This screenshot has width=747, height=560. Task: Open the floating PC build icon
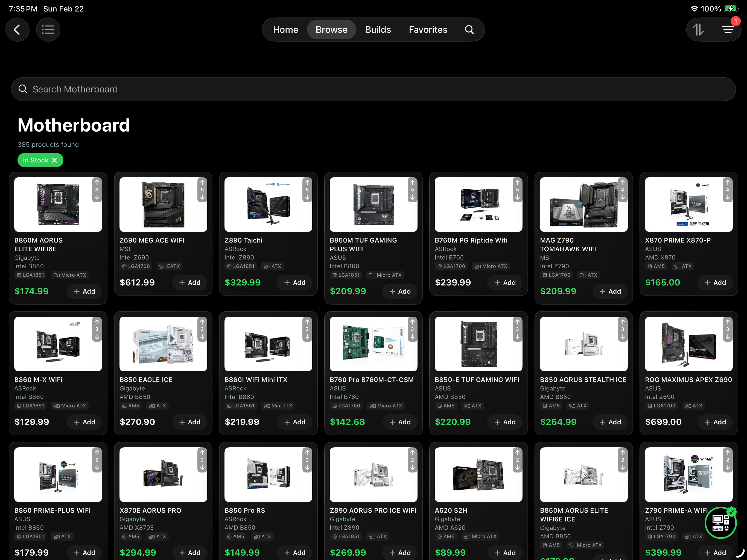point(721,523)
